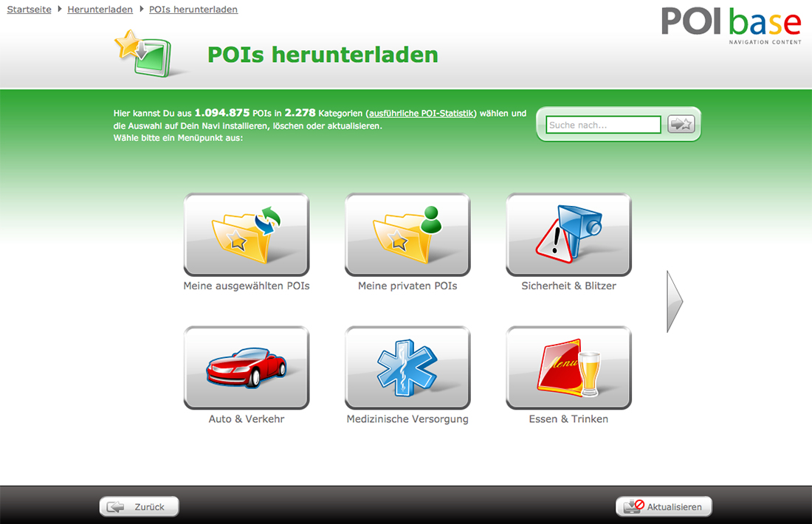Image resolution: width=812 pixels, height=524 pixels.
Task: Choose the Essen & Trinken menu and beer icon
Action: 568,368
